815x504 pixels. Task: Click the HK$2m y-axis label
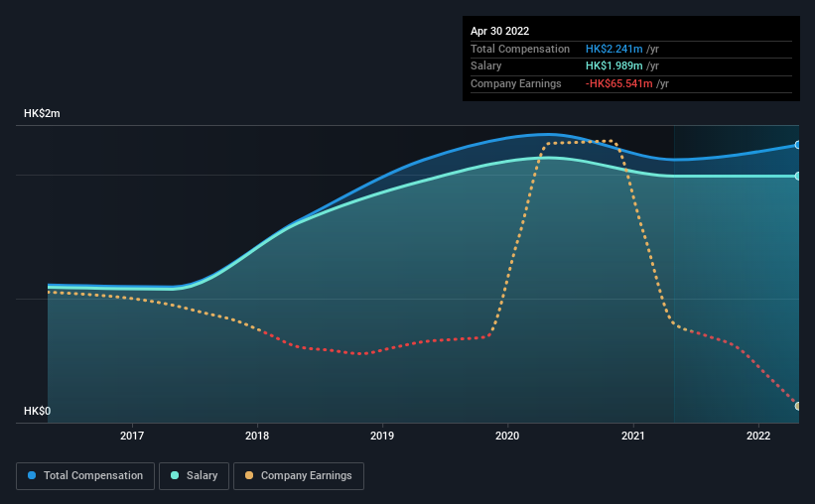(42, 113)
